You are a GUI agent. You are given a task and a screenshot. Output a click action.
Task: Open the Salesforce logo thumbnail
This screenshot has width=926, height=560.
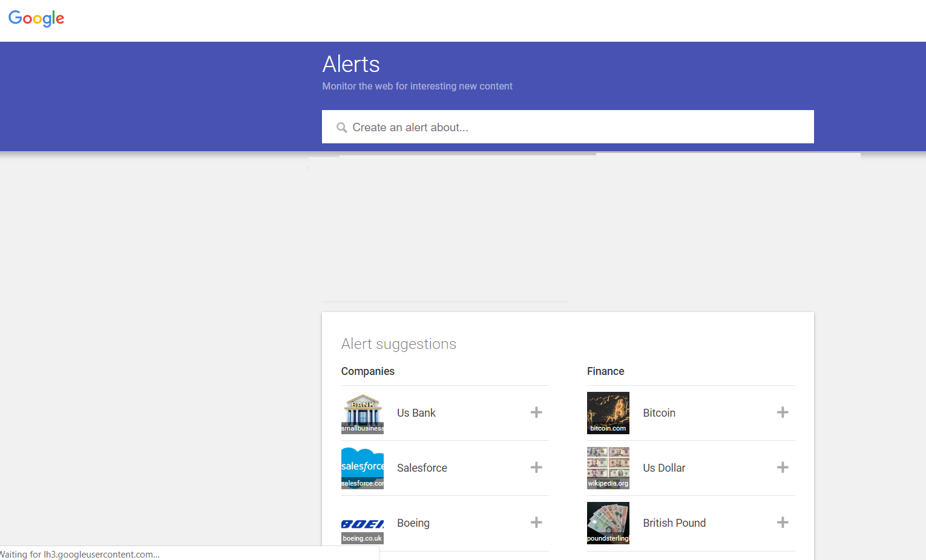(363, 468)
